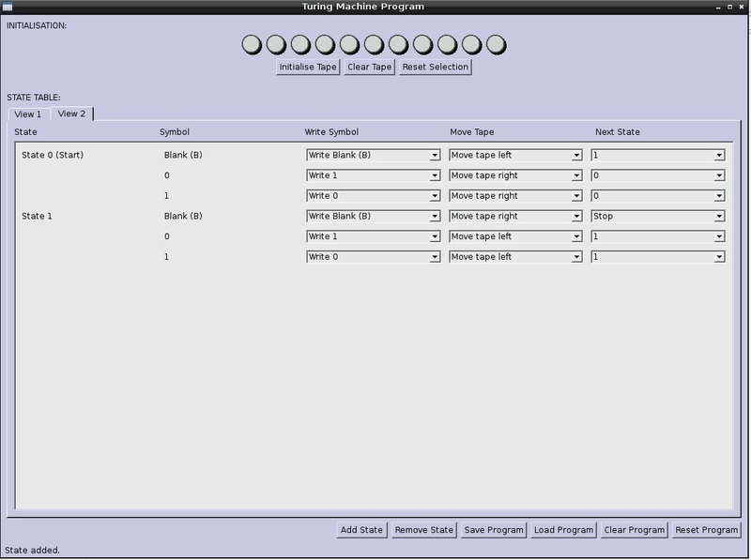Open Write Symbol dropdown for State 0 Blank
The width and height of the screenshot is (751, 560).
374,156
